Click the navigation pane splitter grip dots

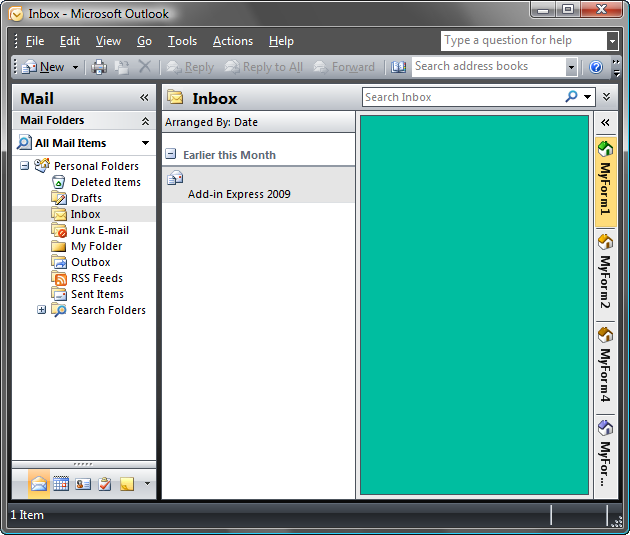84,464
